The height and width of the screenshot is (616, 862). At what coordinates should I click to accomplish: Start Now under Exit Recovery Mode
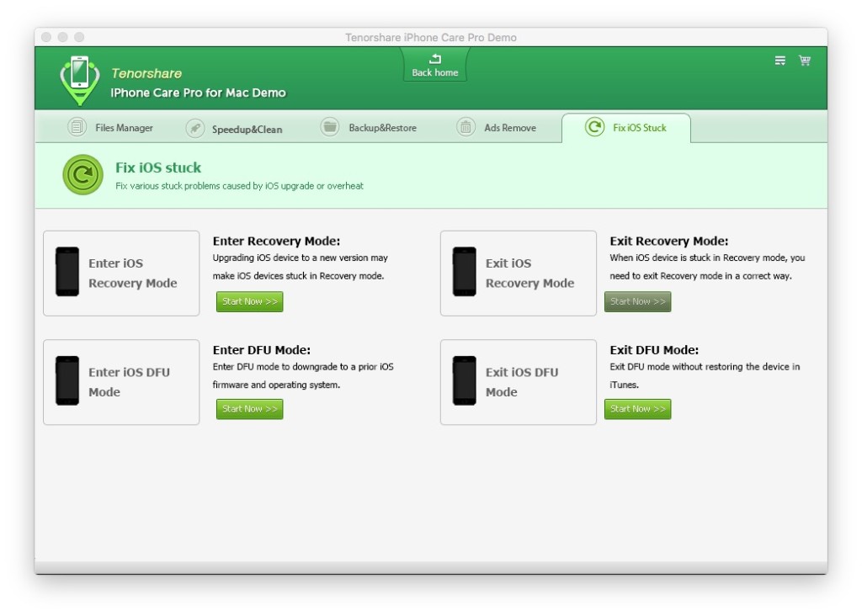[x=638, y=301]
